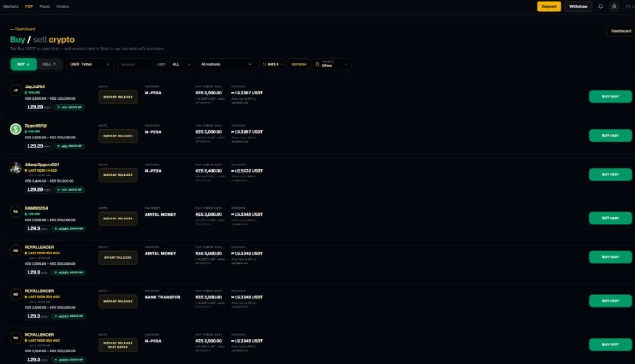Click BUY USDT for ROYALLENDER M-PESA offer
This screenshot has width=635, height=364.
point(610,344)
